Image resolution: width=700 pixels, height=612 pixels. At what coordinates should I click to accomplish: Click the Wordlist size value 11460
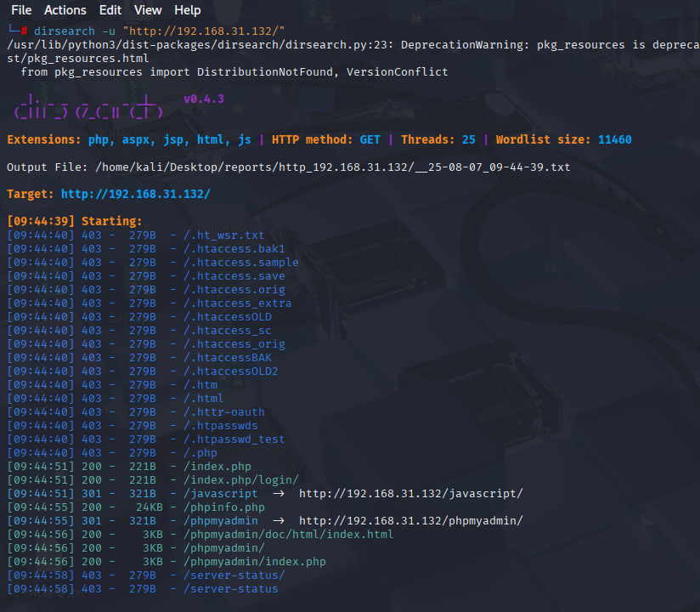[x=615, y=139]
